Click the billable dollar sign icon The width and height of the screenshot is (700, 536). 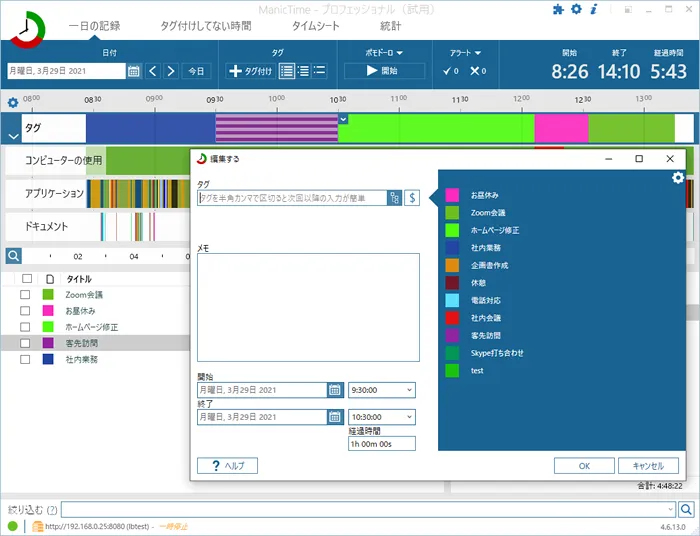412,198
